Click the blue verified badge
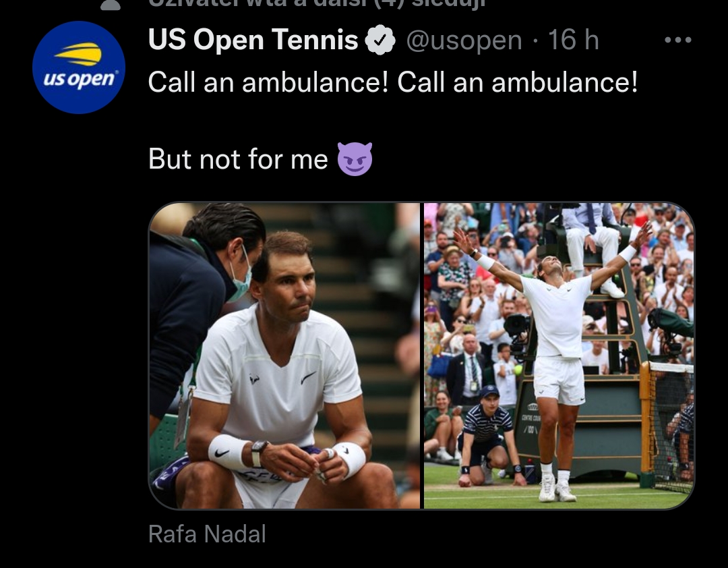Image resolution: width=728 pixels, height=568 pixels. [380, 40]
